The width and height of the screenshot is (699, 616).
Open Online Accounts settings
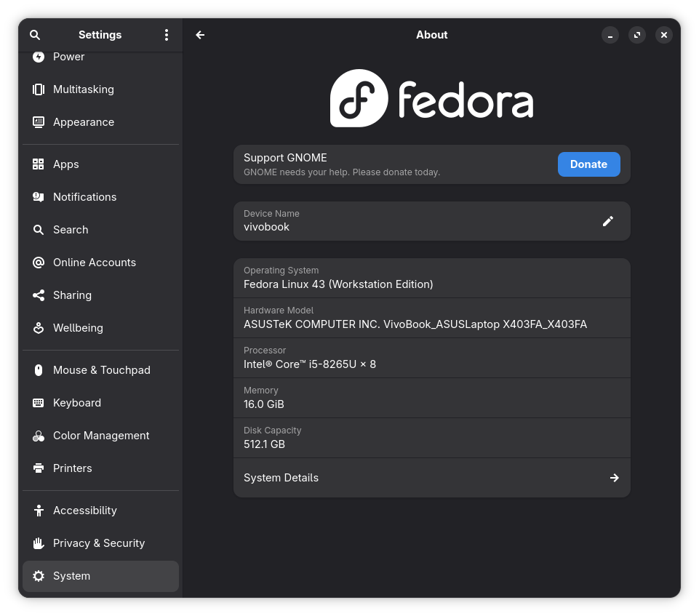[x=101, y=263]
